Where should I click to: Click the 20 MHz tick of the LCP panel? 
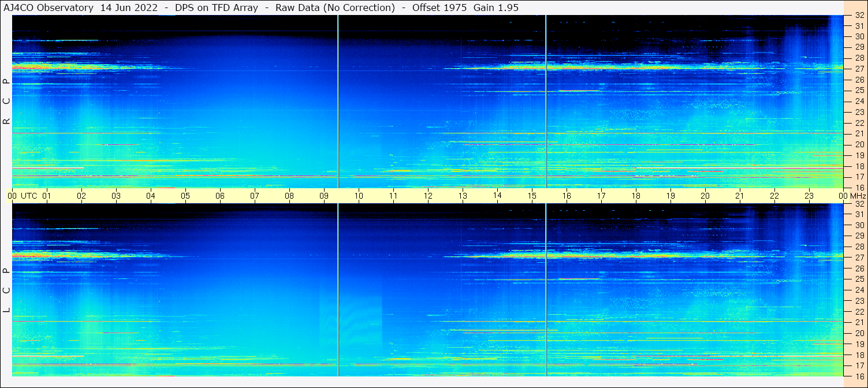click(x=859, y=333)
